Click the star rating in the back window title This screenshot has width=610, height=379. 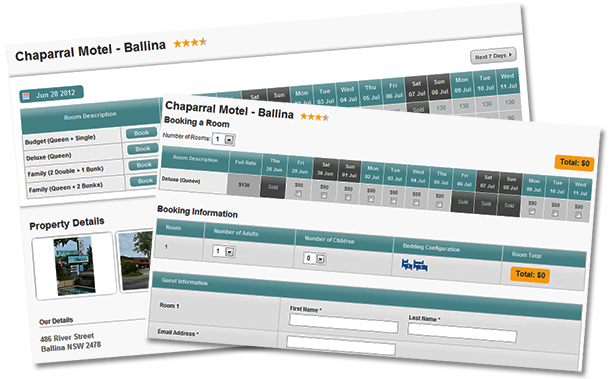[190, 42]
